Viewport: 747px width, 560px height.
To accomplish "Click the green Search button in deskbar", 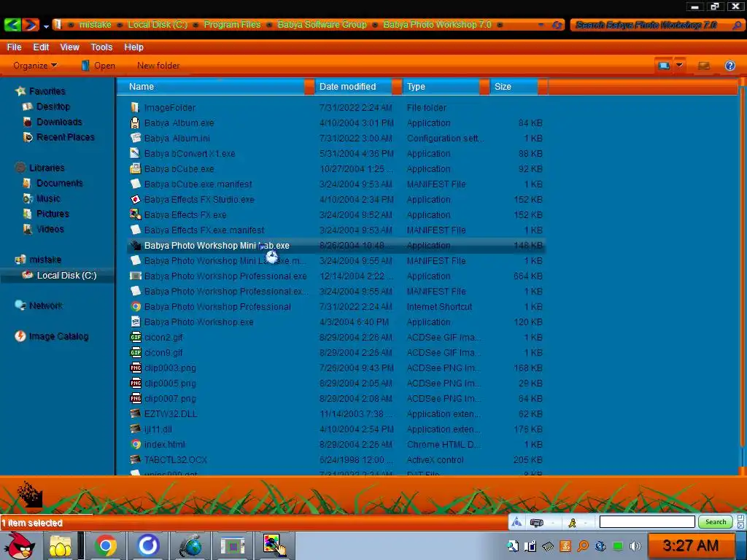I will point(716,522).
